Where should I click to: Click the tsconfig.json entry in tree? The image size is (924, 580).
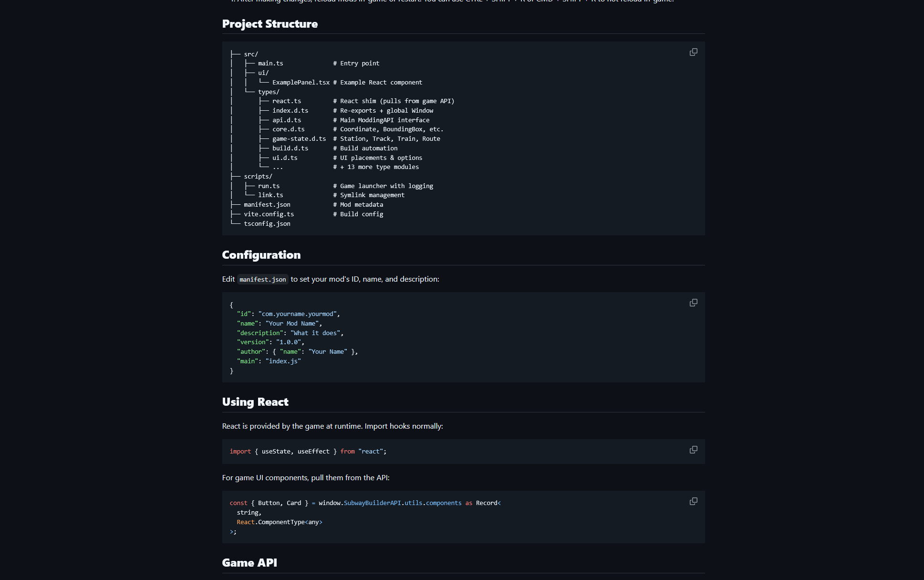[x=267, y=224]
